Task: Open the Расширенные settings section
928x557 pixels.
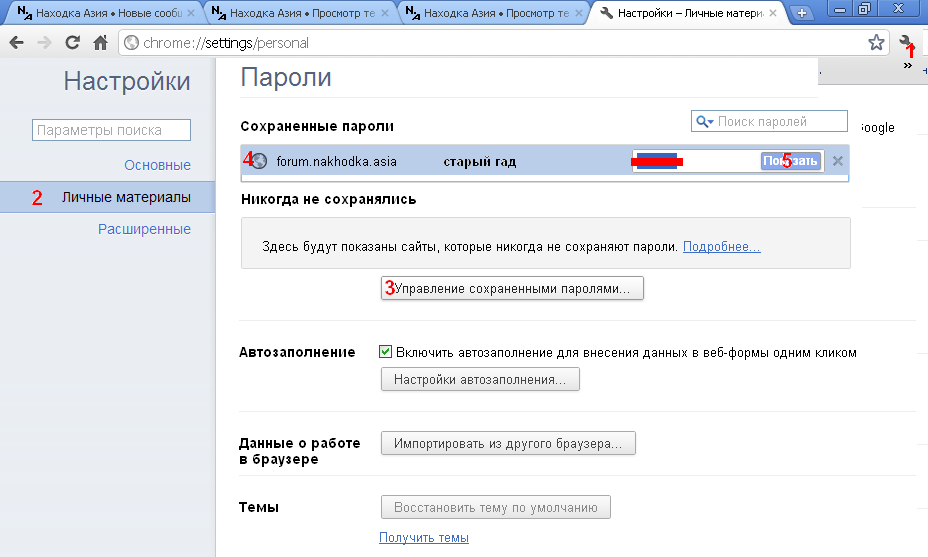Action: click(144, 229)
